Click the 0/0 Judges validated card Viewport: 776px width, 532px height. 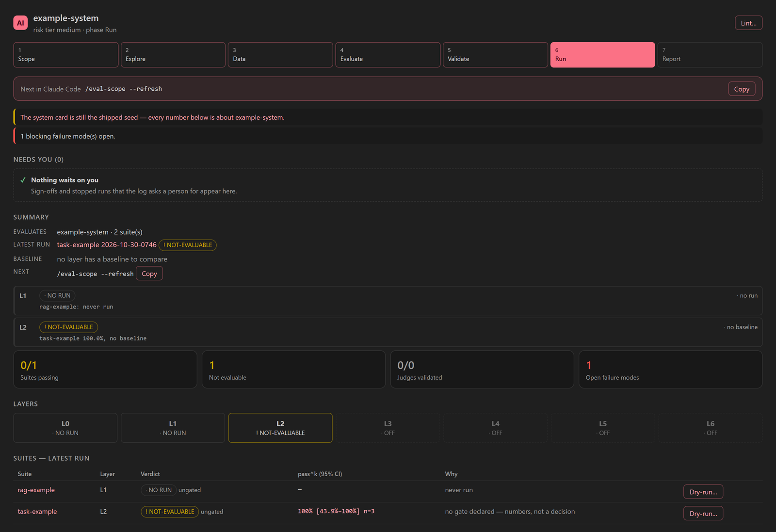482,370
